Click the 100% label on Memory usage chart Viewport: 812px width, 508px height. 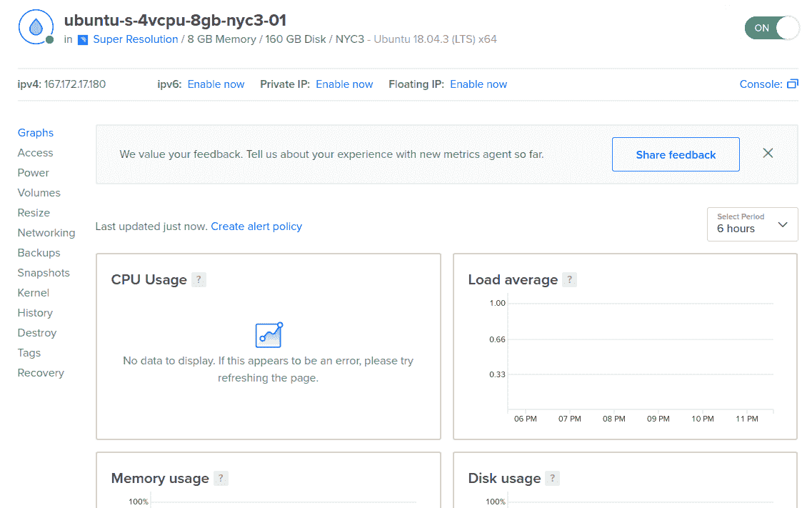click(139, 502)
